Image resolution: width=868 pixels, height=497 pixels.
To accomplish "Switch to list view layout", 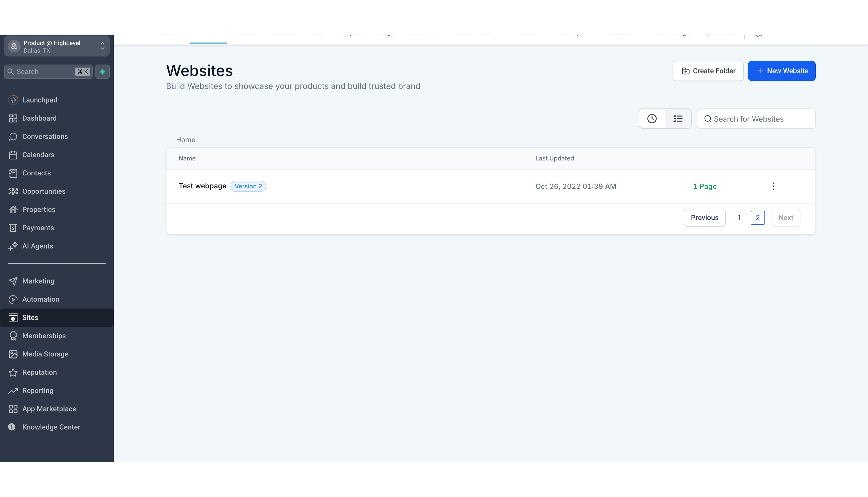I will 678,119.
